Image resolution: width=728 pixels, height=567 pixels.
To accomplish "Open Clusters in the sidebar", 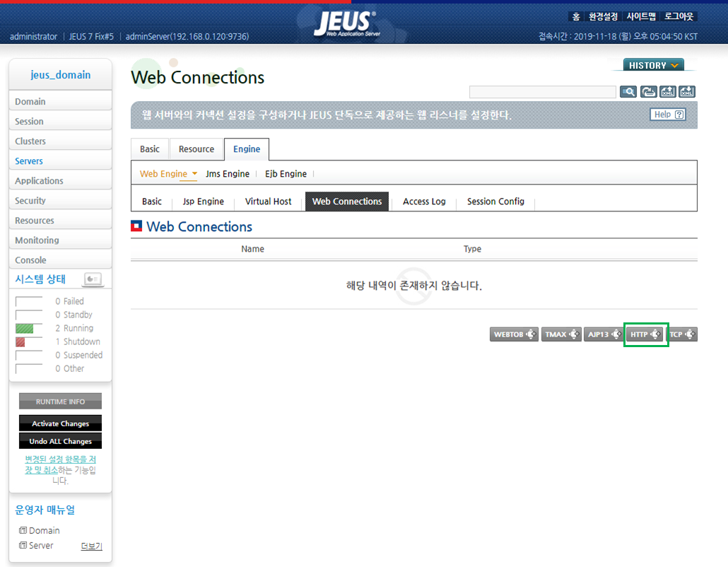I will pos(60,141).
